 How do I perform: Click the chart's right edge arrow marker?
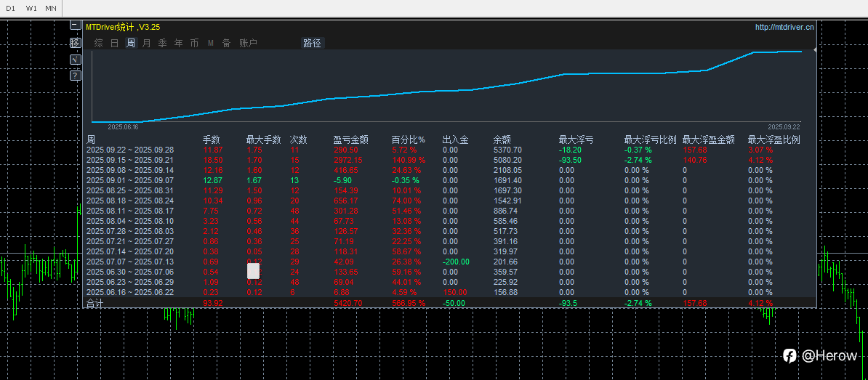[813, 50]
